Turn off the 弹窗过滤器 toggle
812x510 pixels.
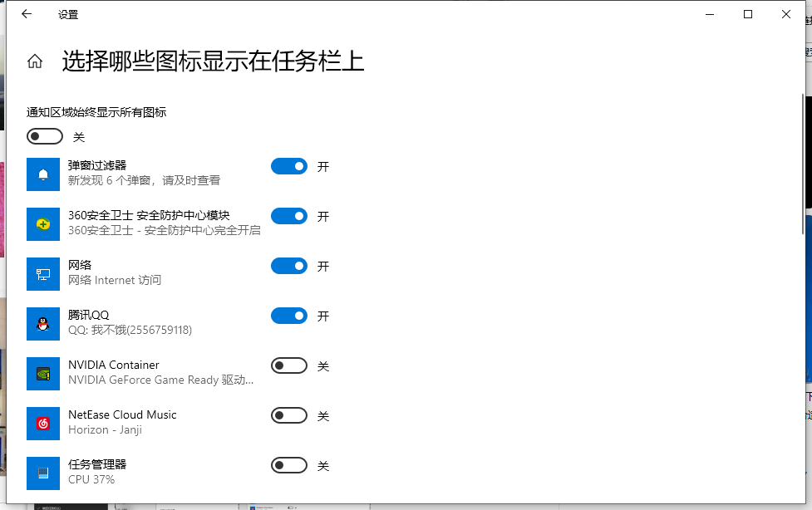click(288, 166)
